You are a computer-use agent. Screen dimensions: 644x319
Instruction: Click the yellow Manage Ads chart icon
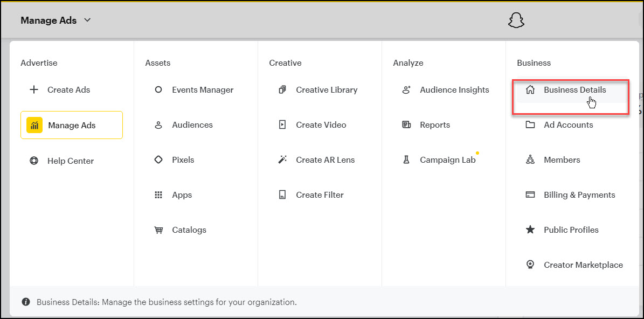click(x=34, y=125)
